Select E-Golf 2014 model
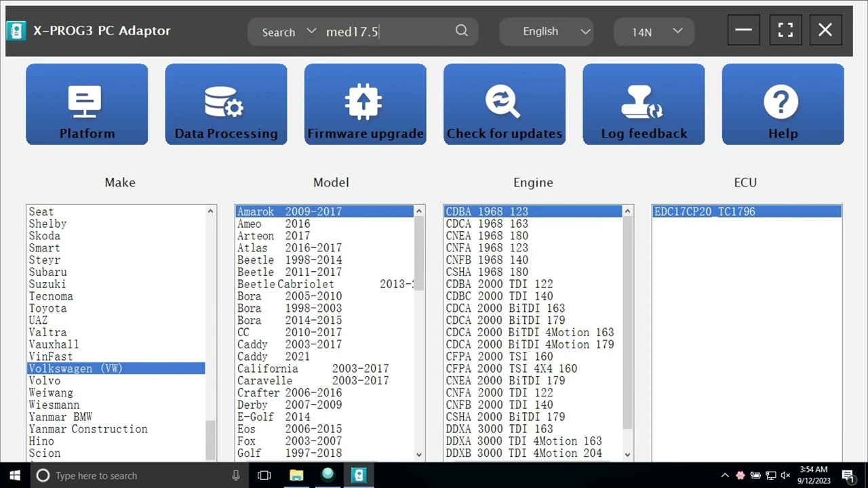Screen dimensions: 868x488 coord(324,417)
